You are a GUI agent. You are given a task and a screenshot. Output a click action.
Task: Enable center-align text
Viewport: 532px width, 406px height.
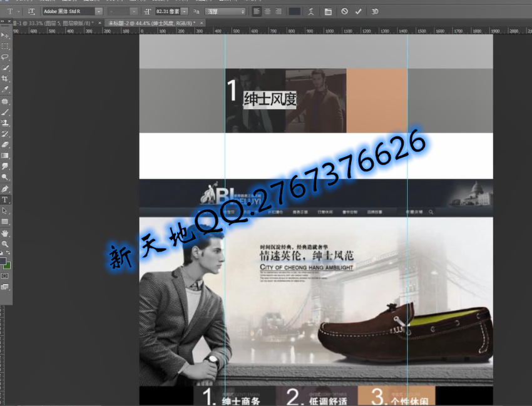[267, 11]
